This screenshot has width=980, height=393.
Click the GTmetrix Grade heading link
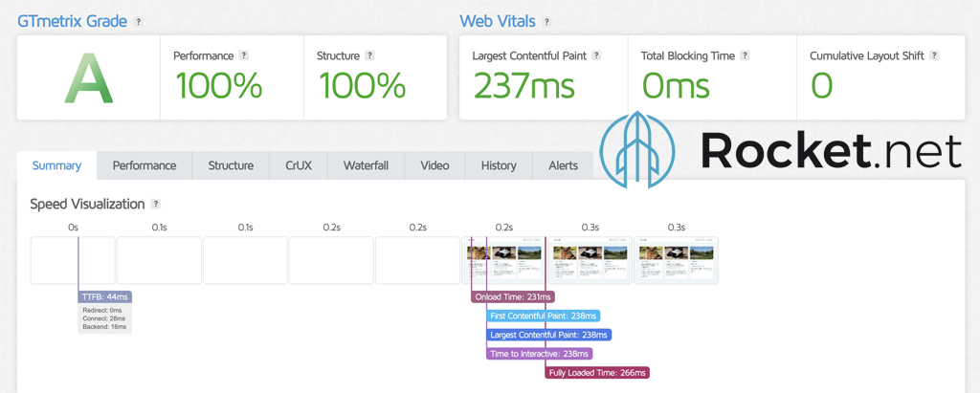(x=73, y=22)
